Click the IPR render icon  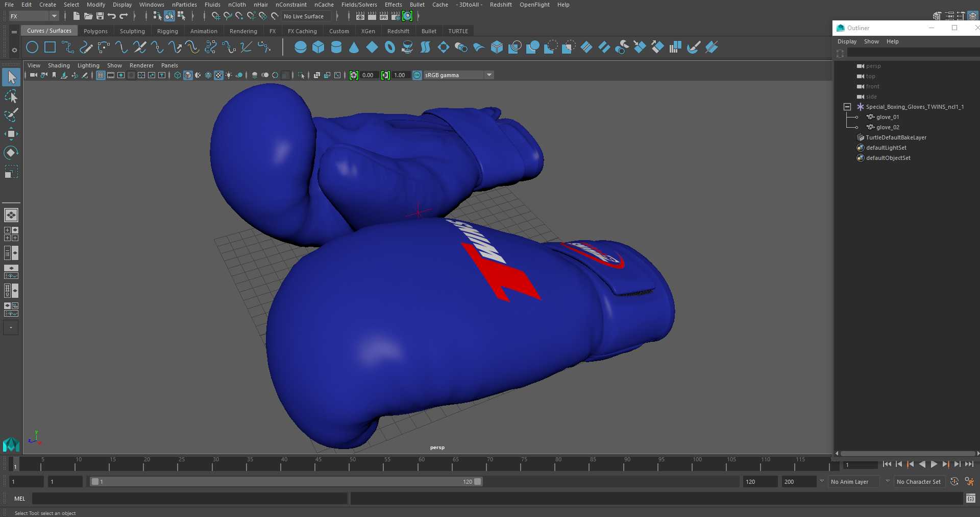[x=384, y=16]
